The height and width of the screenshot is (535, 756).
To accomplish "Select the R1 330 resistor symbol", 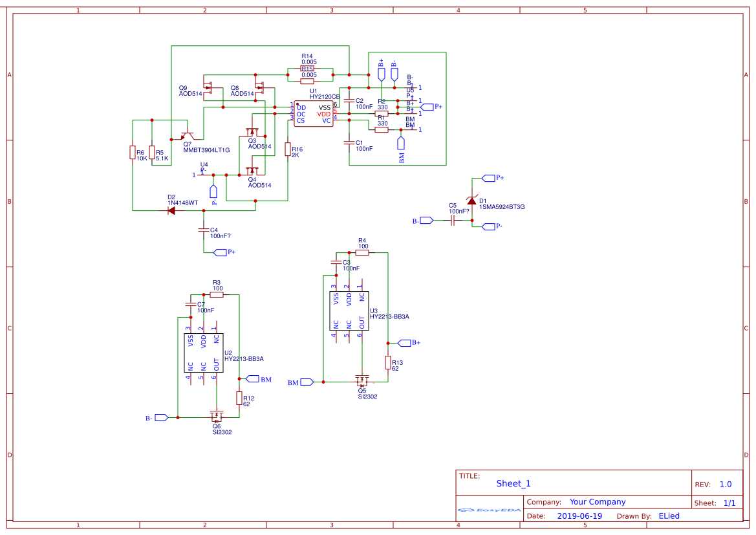I will [382, 130].
